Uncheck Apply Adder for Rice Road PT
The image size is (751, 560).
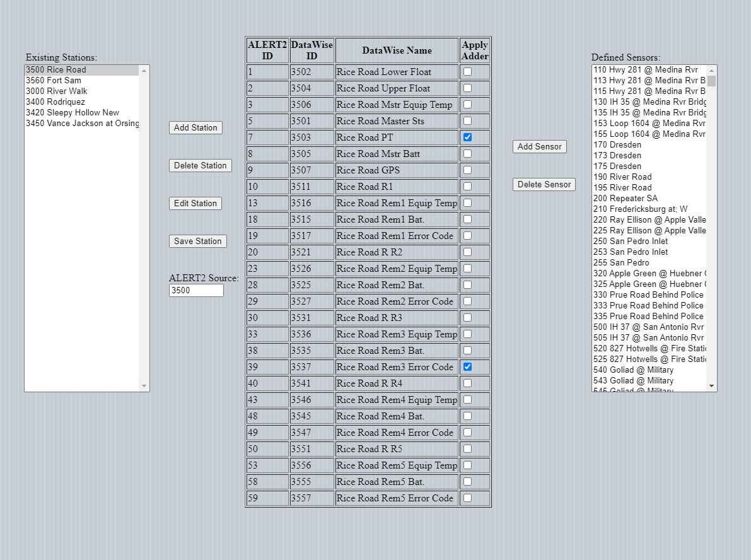point(467,137)
